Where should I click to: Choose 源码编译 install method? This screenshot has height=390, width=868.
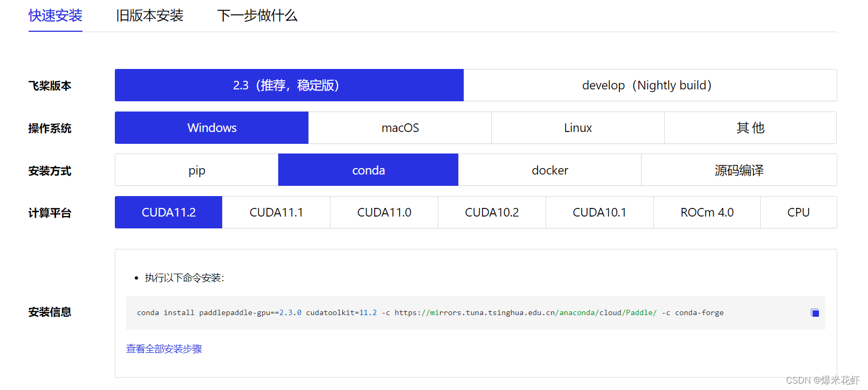pos(739,170)
